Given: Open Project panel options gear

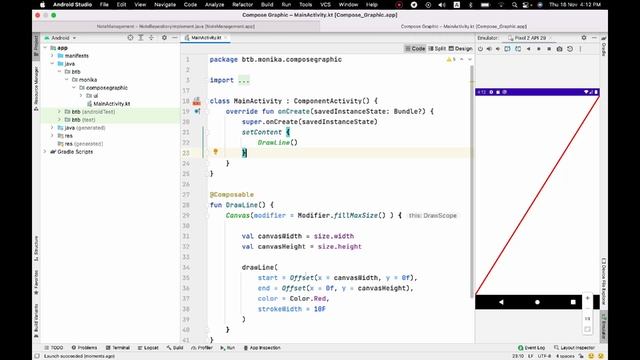Looking at the screenshot, I should [x=164, y=38].
